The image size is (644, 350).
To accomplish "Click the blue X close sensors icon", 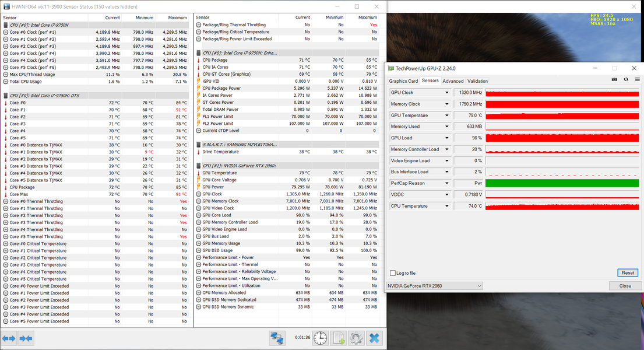I will 374,338.
